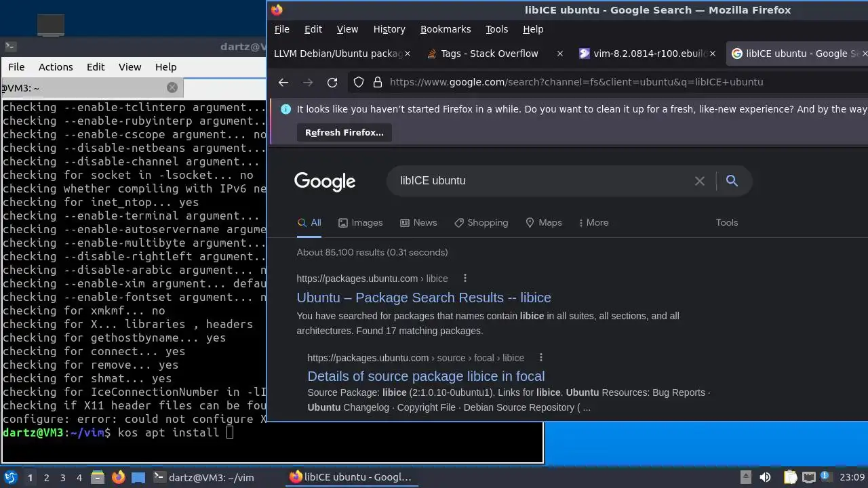
Task: Expand hidden tray icons arrow
Action: tap(745, 477)
